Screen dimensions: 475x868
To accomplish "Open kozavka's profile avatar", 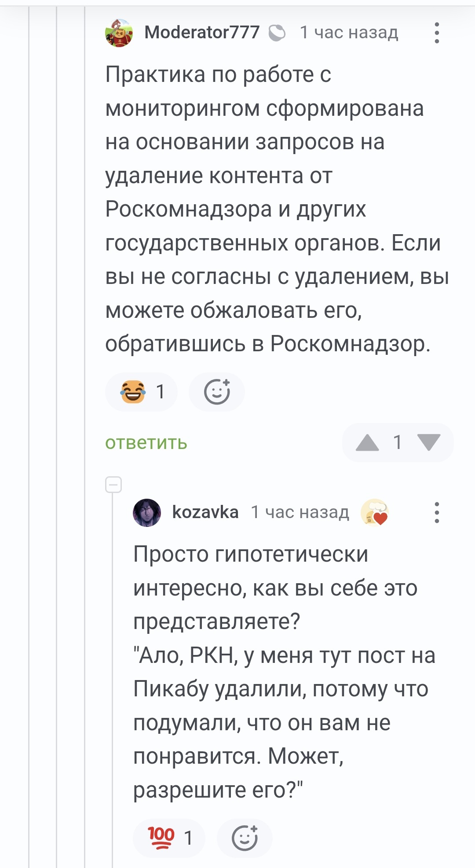I will tap(147, 512).
